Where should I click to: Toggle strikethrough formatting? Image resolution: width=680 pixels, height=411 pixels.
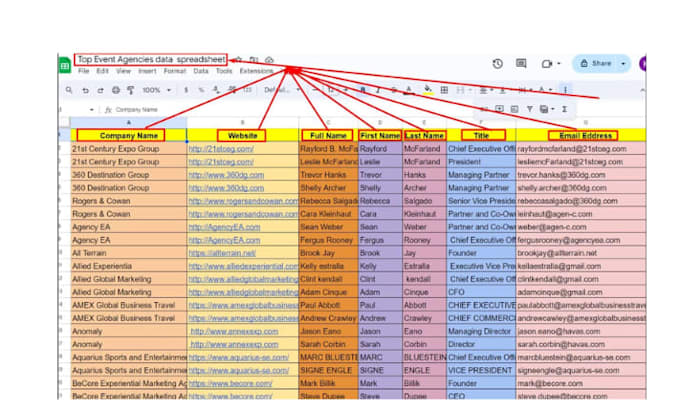(x=393, y=90)
